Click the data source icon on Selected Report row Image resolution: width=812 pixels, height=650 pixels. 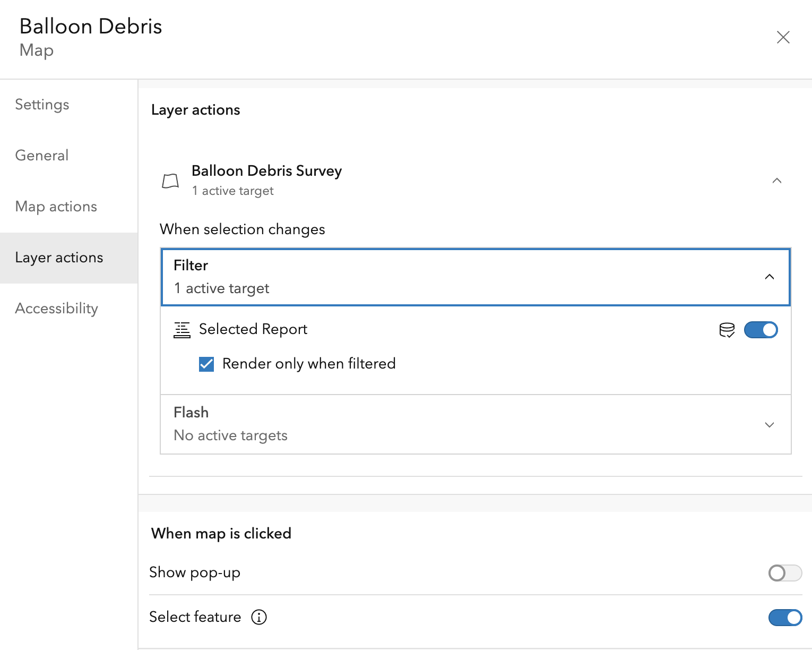pos(727,330)
